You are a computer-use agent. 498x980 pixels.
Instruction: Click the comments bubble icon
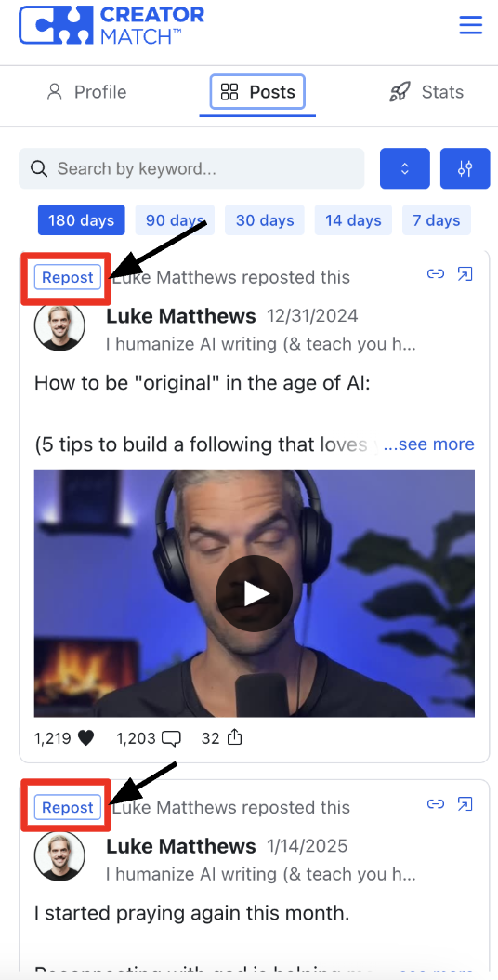tap(171, 739)
